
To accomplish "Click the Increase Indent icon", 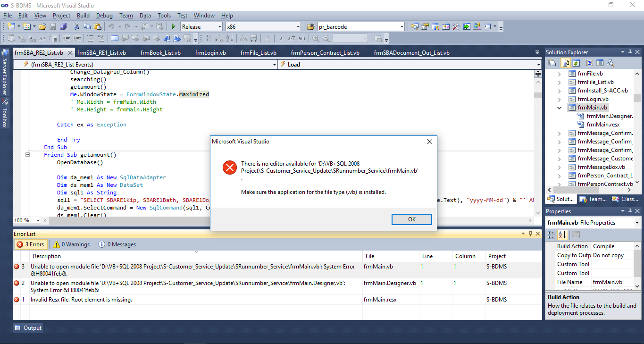I will [77, 38].
